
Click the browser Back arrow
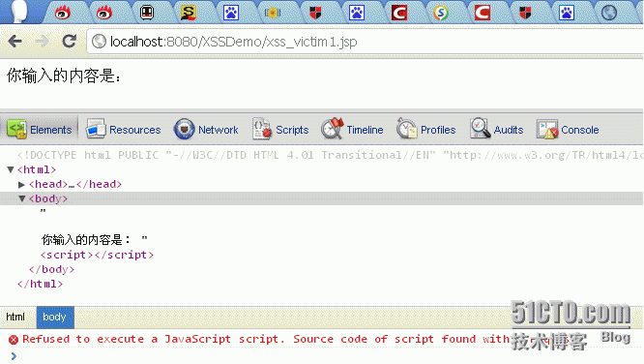(15, 41)
